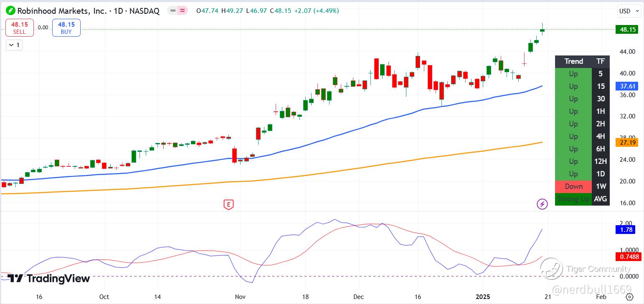The image size is (644, 304).
Task: Click the Up cell in the 1D row
Action: point(573,174)
